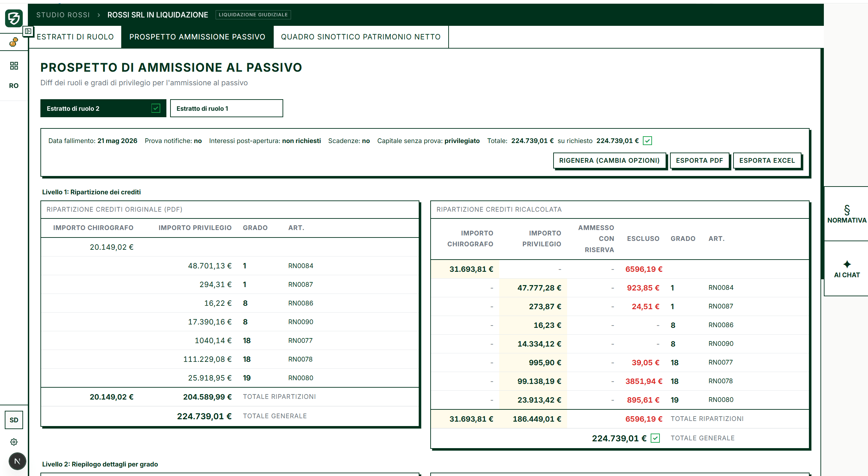Click Rigenera (Cambia Opzioni) button
This screenshot has height=476, width=868.
[609, 160]
